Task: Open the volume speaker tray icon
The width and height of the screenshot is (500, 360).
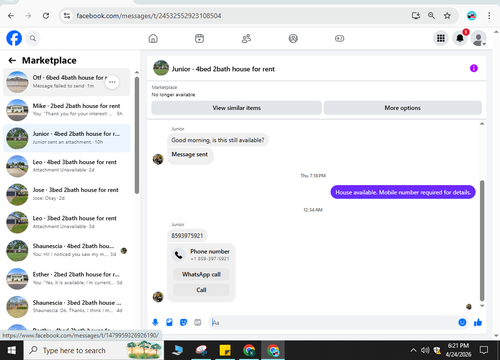Action: coord(425,350)
